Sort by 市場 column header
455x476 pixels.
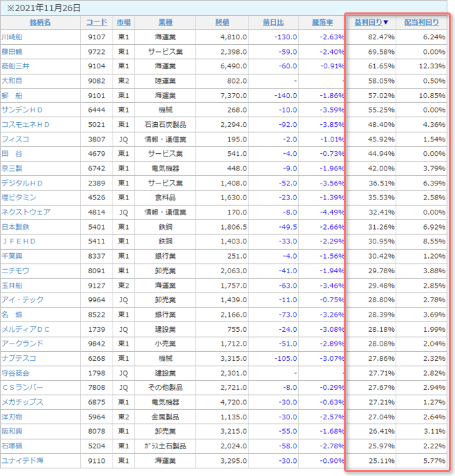click(124, 23)
